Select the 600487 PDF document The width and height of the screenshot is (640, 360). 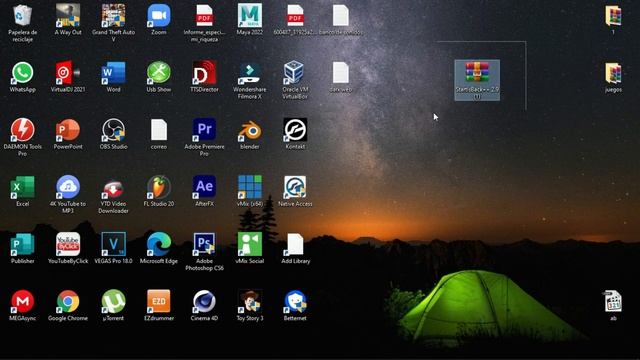tap(295, 16)
